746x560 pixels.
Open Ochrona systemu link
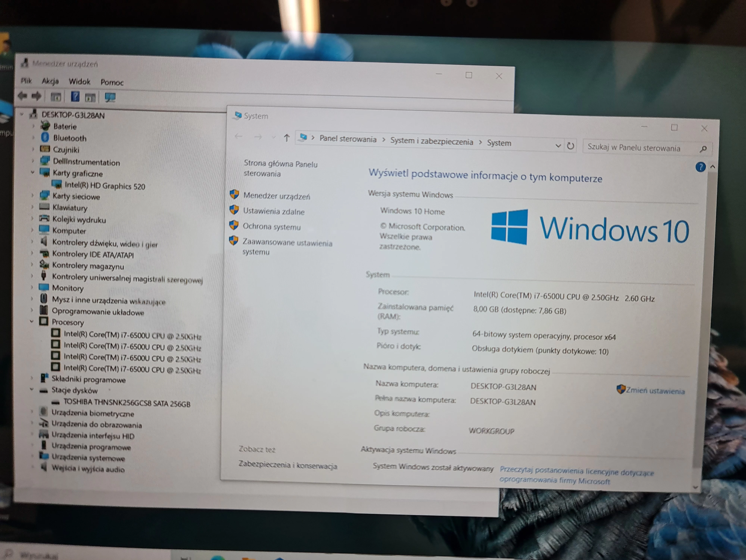[272, 227]
